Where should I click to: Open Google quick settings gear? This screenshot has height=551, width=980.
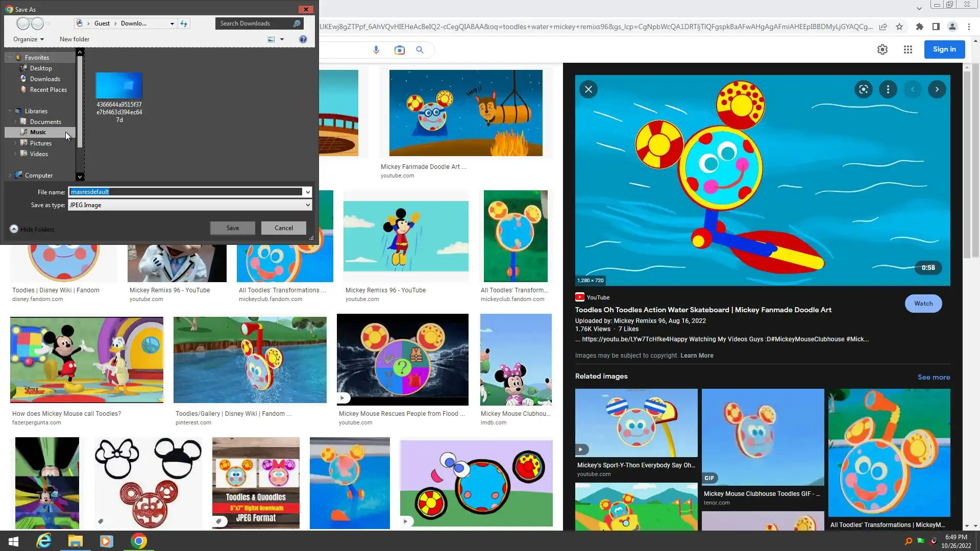[882, 49]
